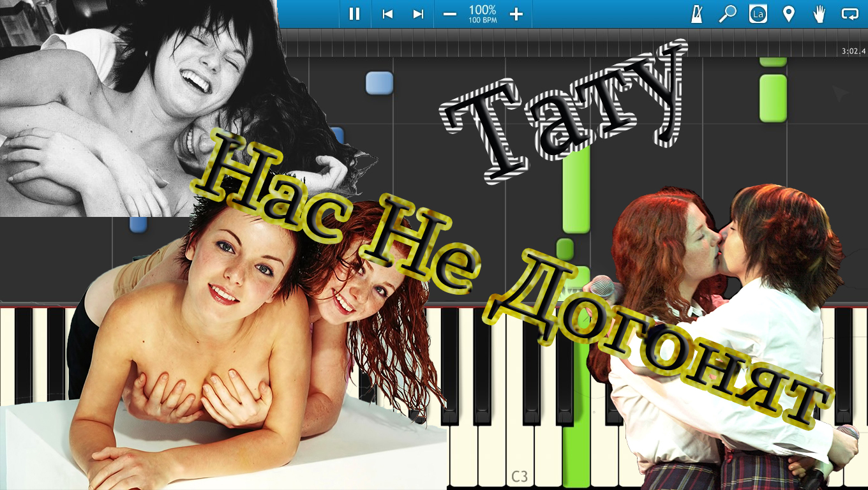Decrease tempo with the minus button
868x490 pixels.
(450, 14)
